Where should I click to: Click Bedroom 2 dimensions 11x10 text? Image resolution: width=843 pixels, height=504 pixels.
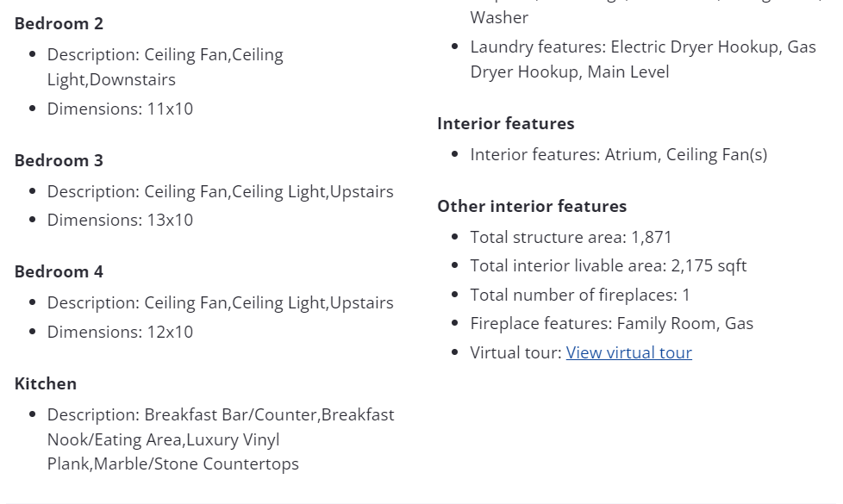120,109
